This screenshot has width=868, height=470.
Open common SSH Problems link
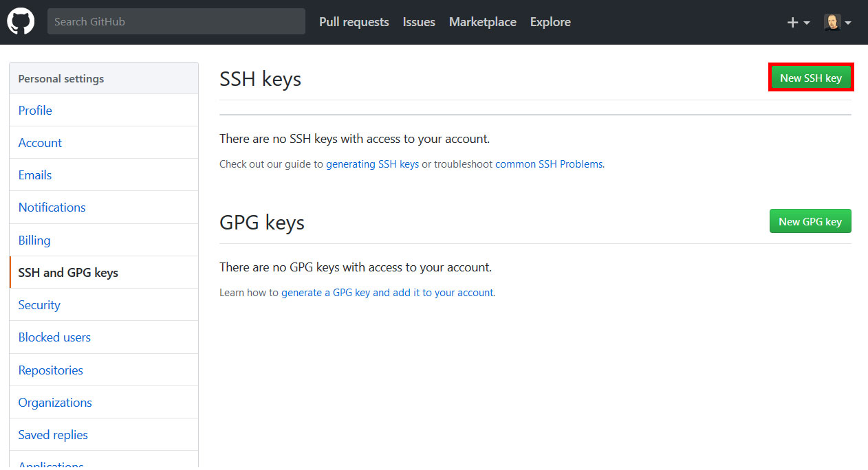[549, 164]
